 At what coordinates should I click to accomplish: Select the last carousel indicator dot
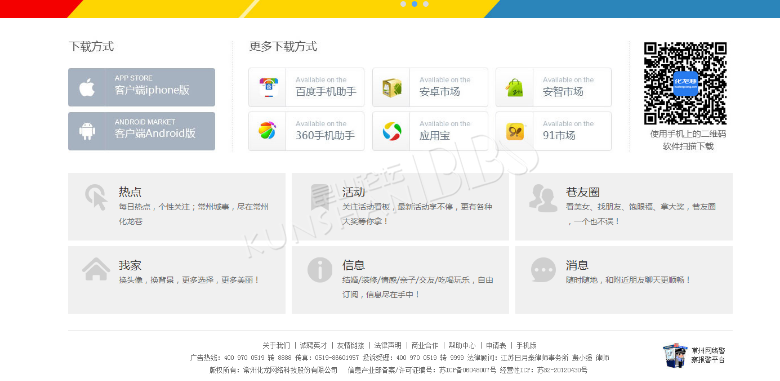(x=426, y=4)
